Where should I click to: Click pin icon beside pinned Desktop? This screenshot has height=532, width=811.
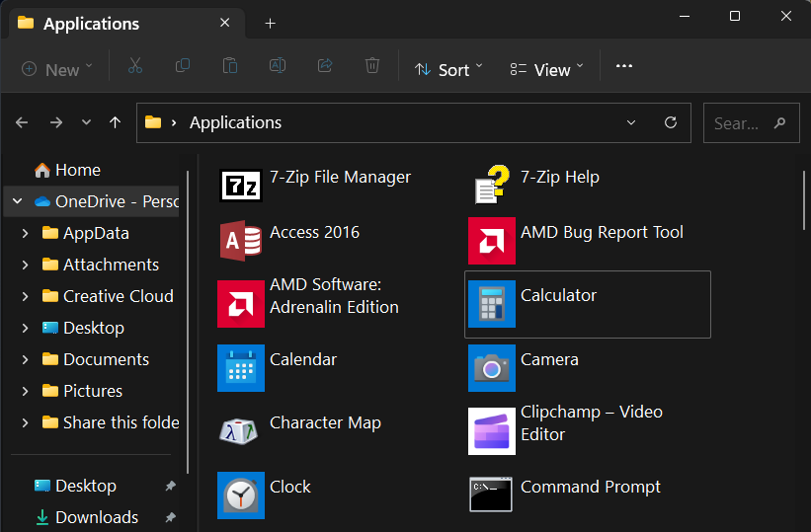click(170, 486)
